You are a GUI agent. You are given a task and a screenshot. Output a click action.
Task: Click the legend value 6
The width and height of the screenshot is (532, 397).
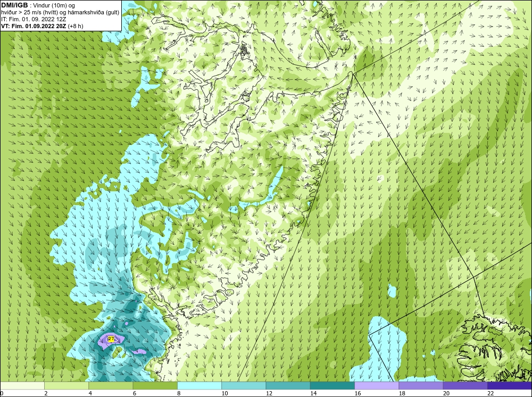click(x=135, y=393)
